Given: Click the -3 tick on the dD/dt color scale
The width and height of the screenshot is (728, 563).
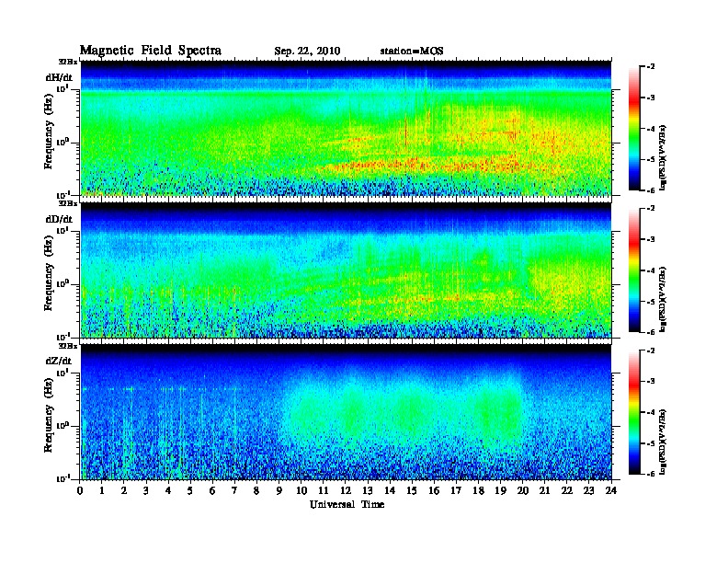Looking at the screenshot, I should click(651, 239).
